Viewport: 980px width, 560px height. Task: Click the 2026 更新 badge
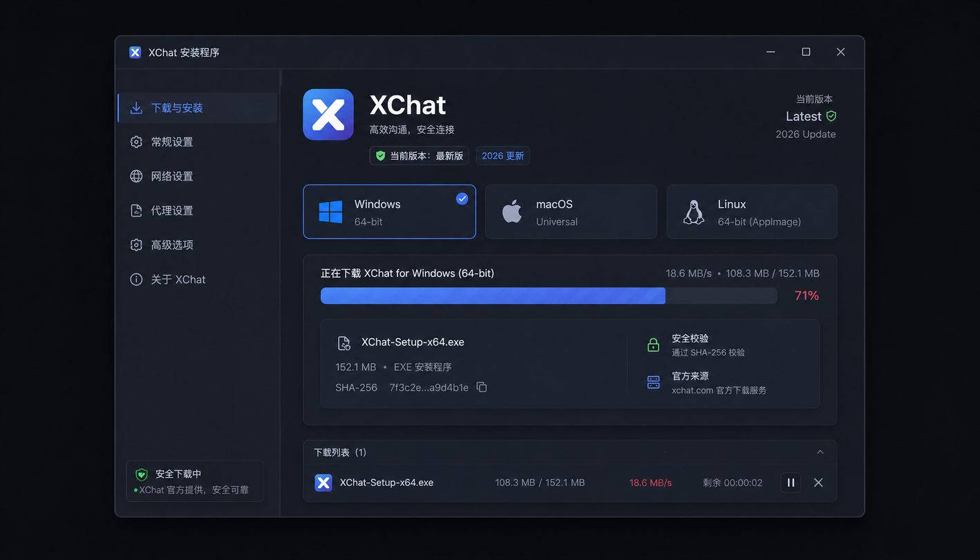503,156
